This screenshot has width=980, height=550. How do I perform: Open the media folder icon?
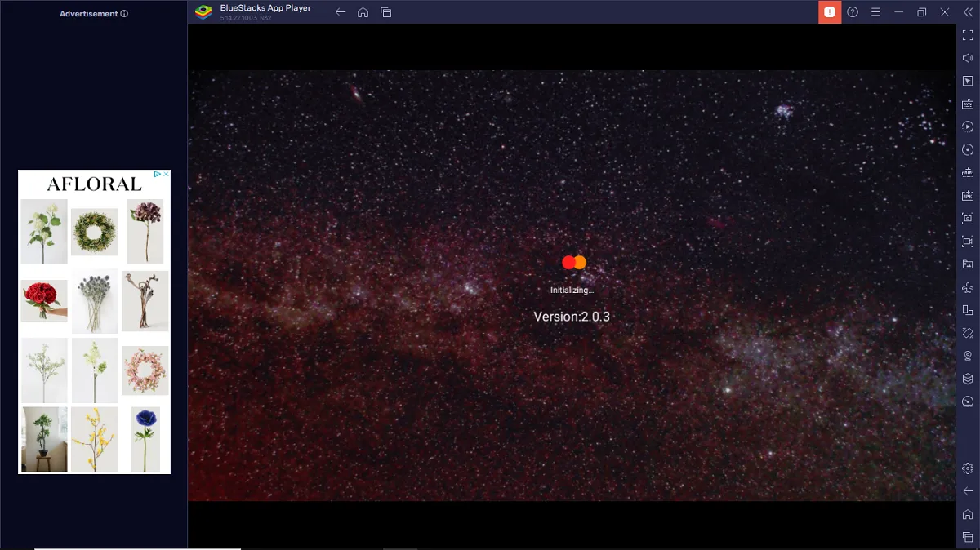(x=968, y=264)
